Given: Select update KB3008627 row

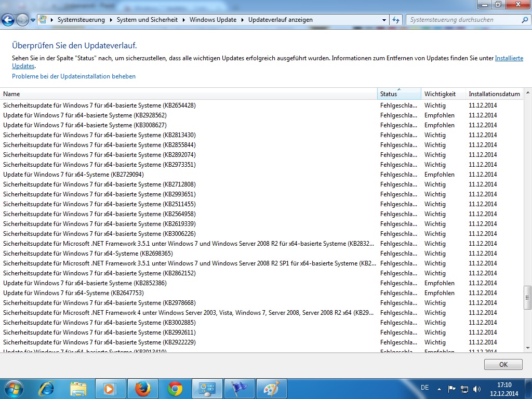Looking at the screenshot, I should click(x=262, y=125).
